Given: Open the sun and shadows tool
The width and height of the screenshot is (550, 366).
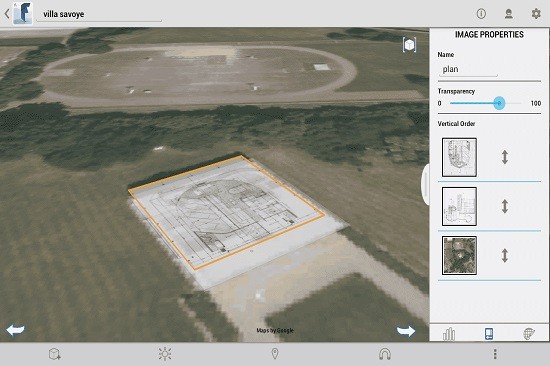Looking at the screenshot, I should [165, 354].
